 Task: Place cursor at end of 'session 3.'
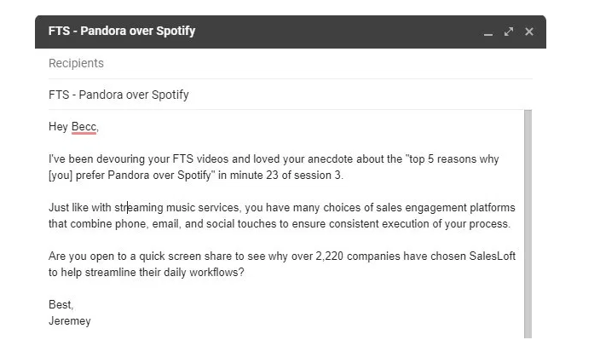(344, 175)
